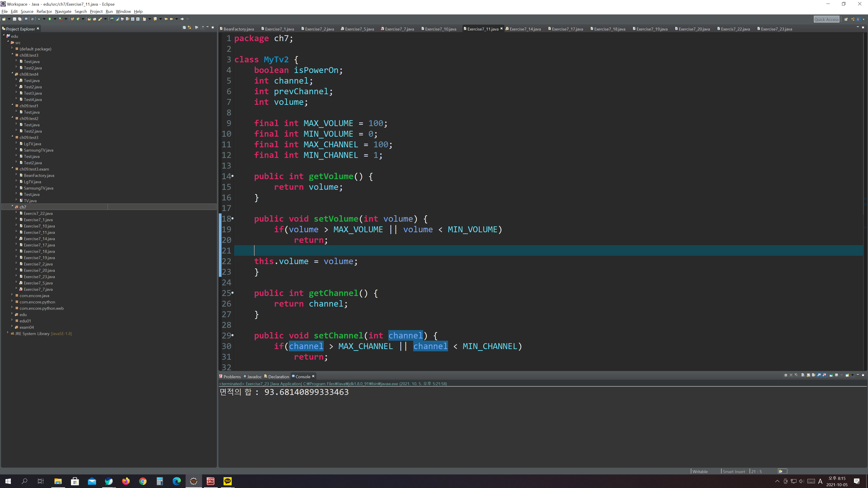Open the Run button dropdown arrow

(x=55, y=19)
